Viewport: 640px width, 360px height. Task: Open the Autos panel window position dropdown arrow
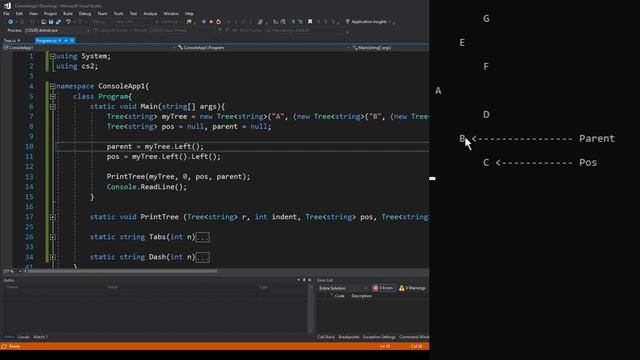pos(298,280)
